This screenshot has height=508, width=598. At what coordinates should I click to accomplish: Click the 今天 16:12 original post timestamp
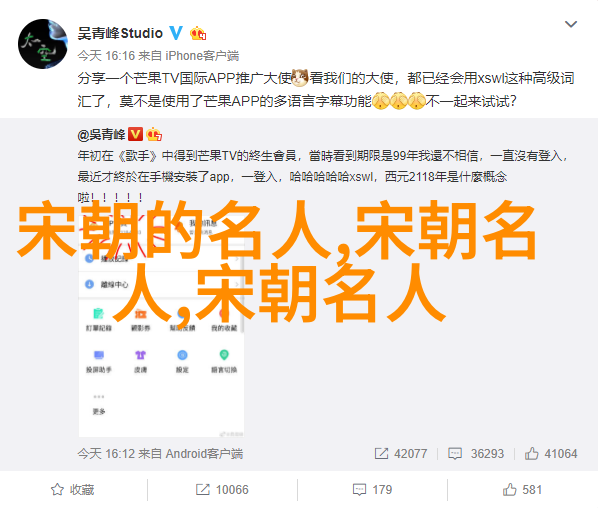(106, 453)
